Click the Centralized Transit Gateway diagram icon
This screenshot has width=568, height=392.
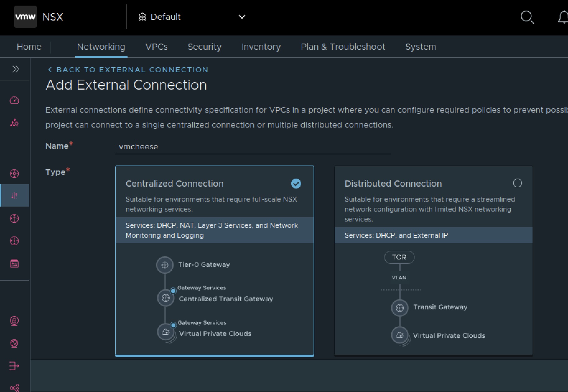(x=166, y=298)
